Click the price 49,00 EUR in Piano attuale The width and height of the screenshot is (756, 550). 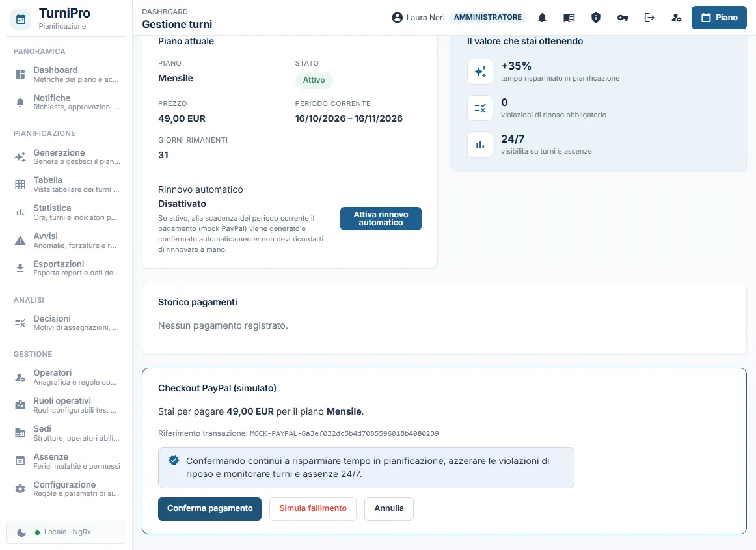tap(182, 118)
